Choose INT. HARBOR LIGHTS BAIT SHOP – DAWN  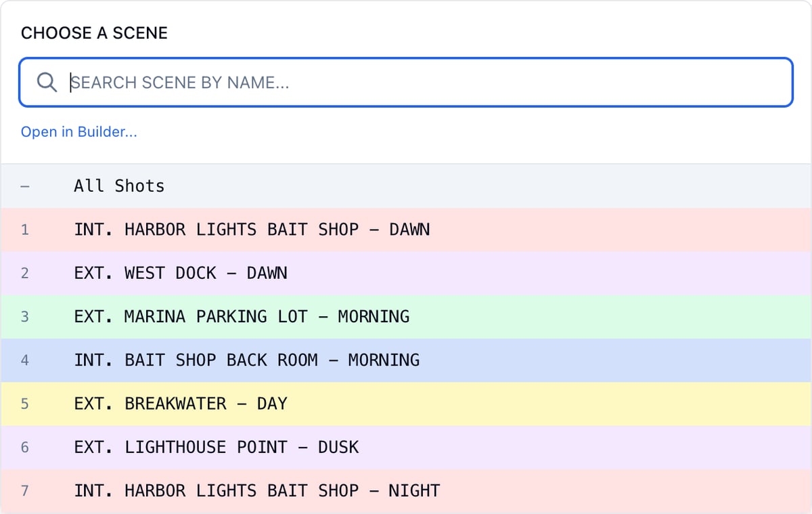406,230
